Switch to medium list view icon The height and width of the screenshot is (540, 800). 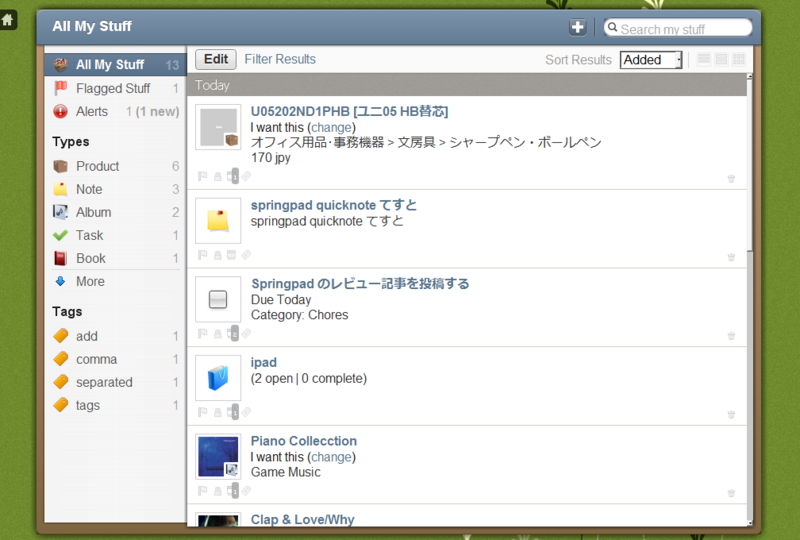coord(721,59)
